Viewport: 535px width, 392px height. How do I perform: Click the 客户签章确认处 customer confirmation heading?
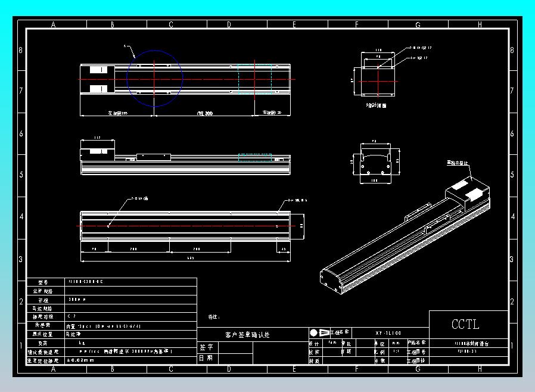247,335
